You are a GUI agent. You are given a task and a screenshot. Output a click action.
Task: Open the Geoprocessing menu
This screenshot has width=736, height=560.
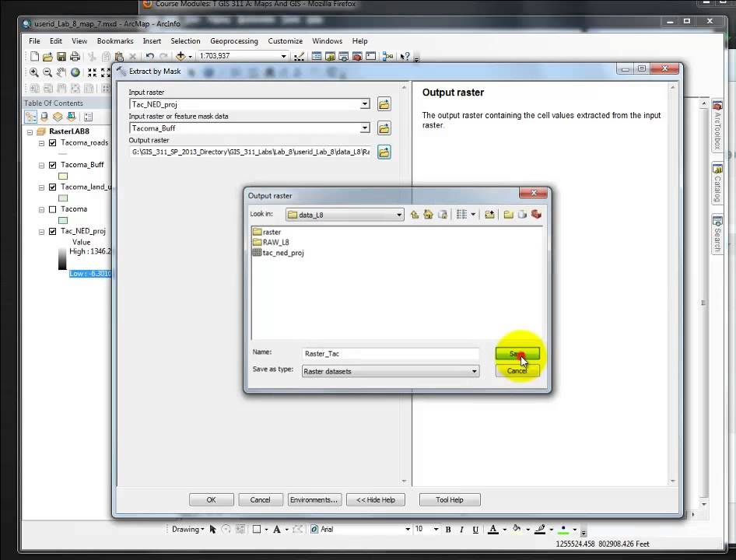(x=233, y=41)
